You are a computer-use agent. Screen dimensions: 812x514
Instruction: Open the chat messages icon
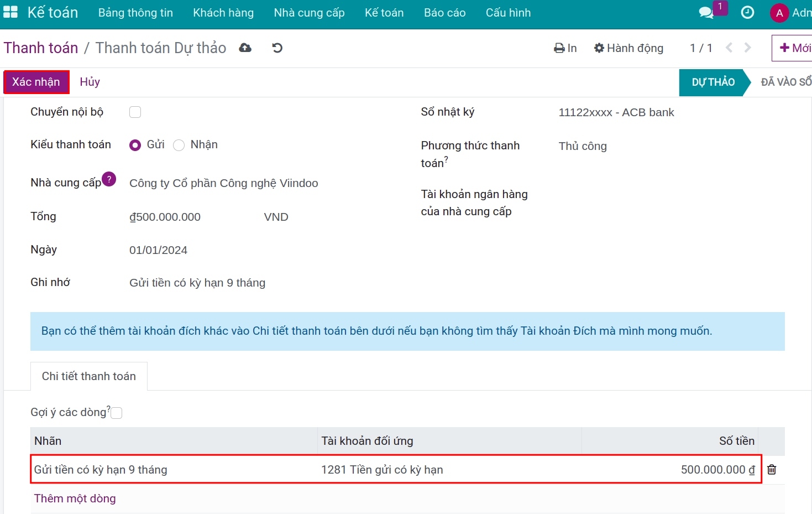pos(706,13)
